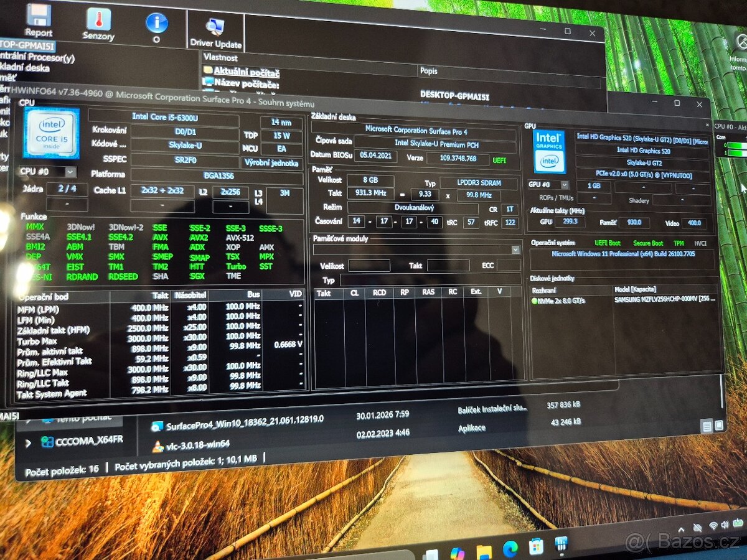This screenshot has width=747, height=560.
Task: Click the CPU #0 core 0 usage bar
Action: pos(736,145)
